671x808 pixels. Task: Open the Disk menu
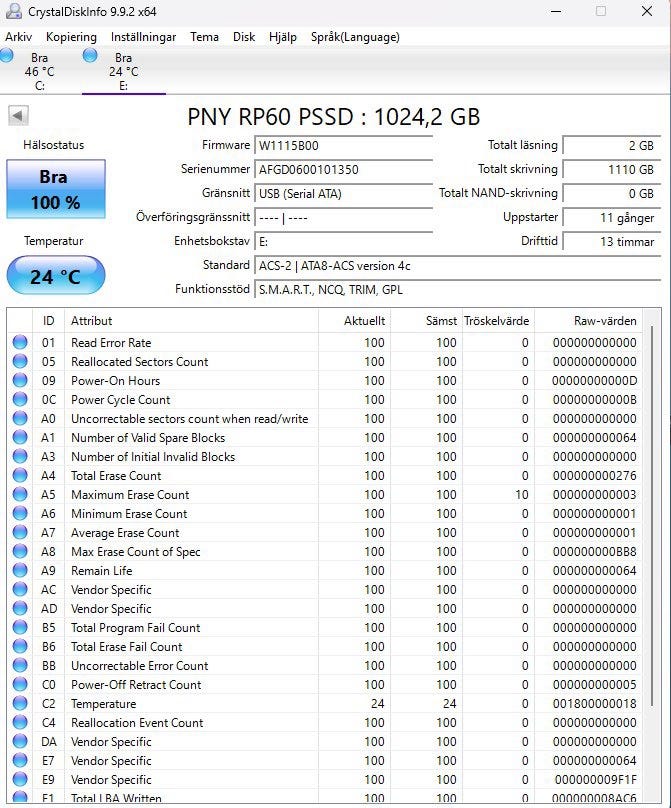click(244, 37)
